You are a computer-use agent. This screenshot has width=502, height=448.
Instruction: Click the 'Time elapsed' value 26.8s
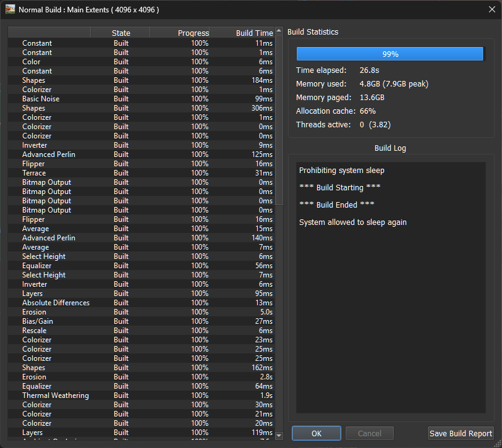pos(369,70)
